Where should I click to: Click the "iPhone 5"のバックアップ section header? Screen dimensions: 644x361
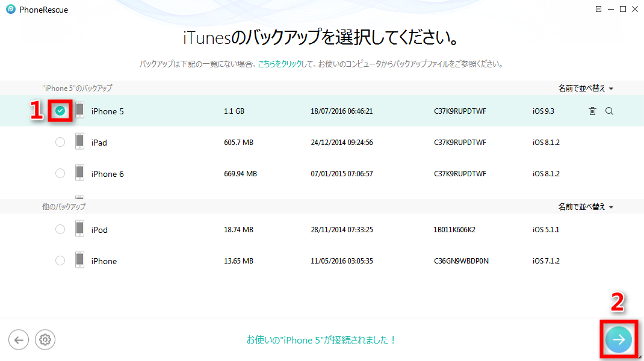point(77,88)
